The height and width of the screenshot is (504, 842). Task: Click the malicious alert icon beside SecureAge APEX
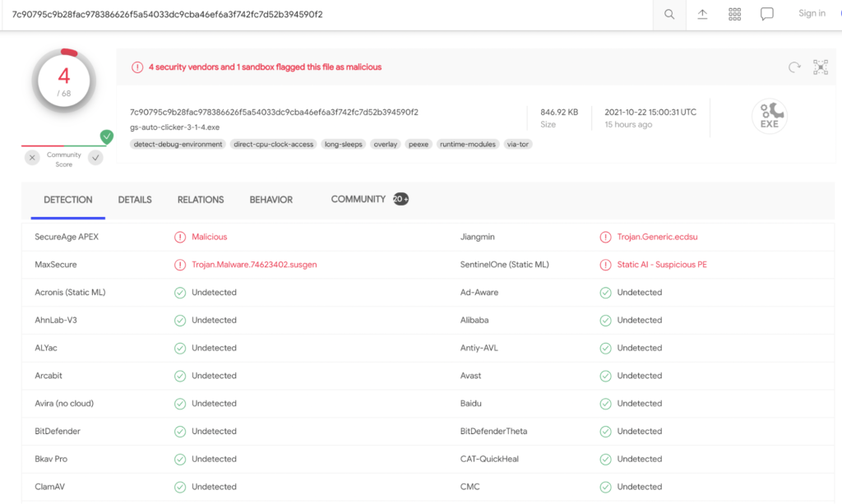(x=180, y=237)
